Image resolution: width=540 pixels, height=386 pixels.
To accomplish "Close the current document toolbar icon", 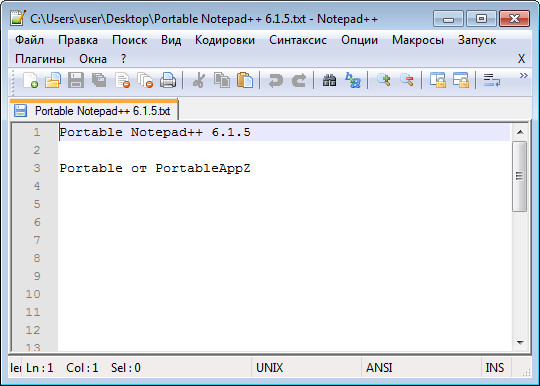I will (123, 81).
